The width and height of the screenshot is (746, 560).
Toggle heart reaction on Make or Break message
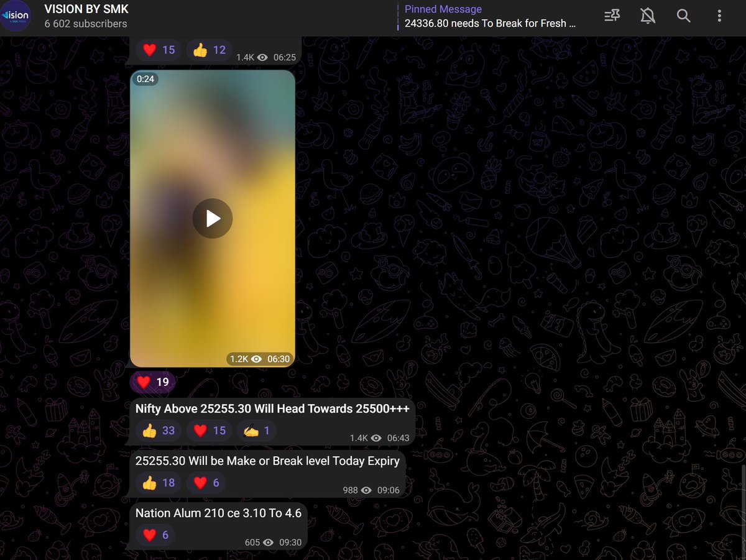206,483
